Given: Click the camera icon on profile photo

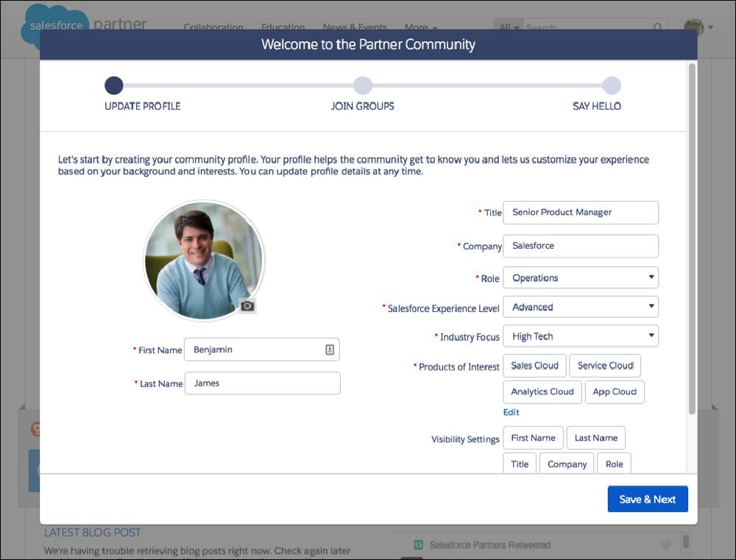Looking at the screenshot, I should [247, 306].
